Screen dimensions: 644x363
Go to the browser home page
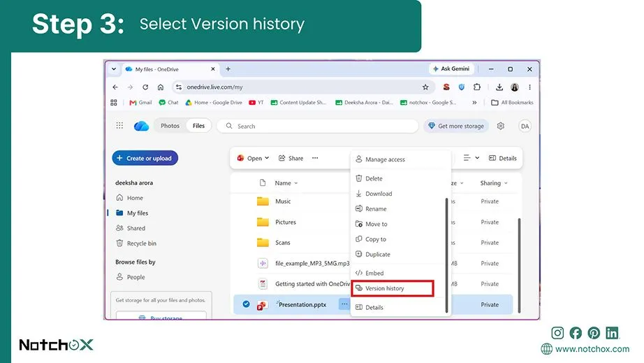coord(161,87)
